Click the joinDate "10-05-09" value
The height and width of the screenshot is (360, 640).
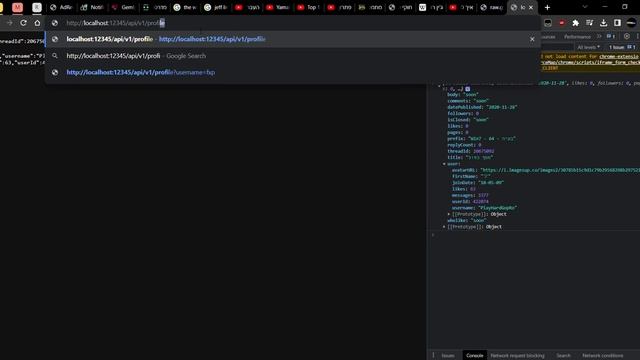(491, 183)
